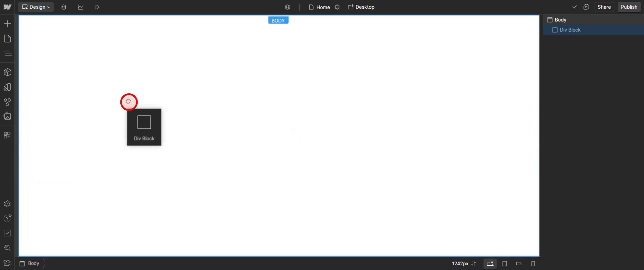Screen dimensions: 644x270
Task: Expand the Design mode dropdown
Action: (36, 7)
